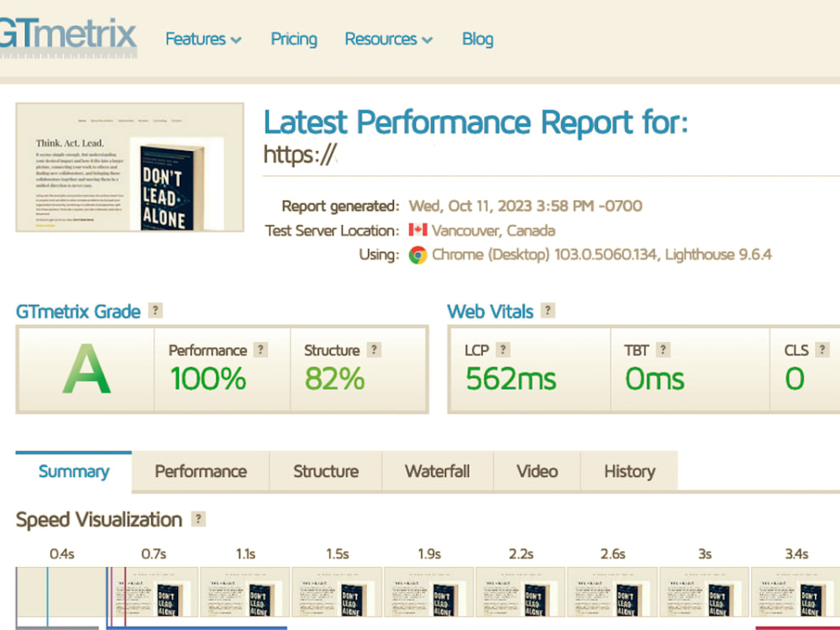Image resolution: width=840 pixels, height=630 pixels.
Task: Click the 1.5s filmstrip frame
Action: tap(337, 592)
